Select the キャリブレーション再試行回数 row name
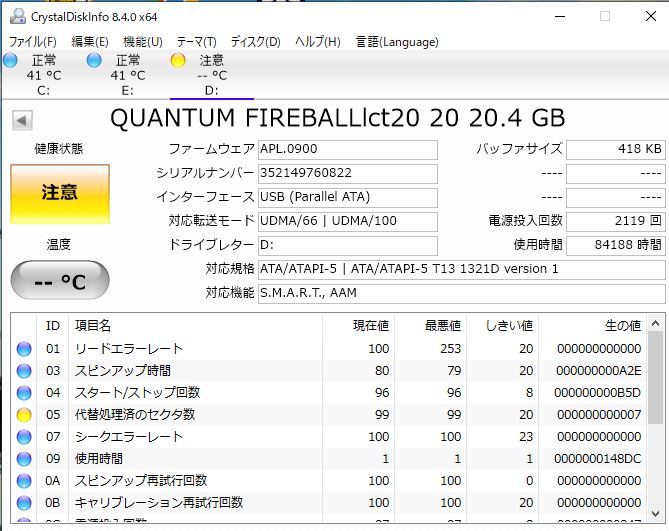This screenshot has width=669, height=531. [159, 503]
